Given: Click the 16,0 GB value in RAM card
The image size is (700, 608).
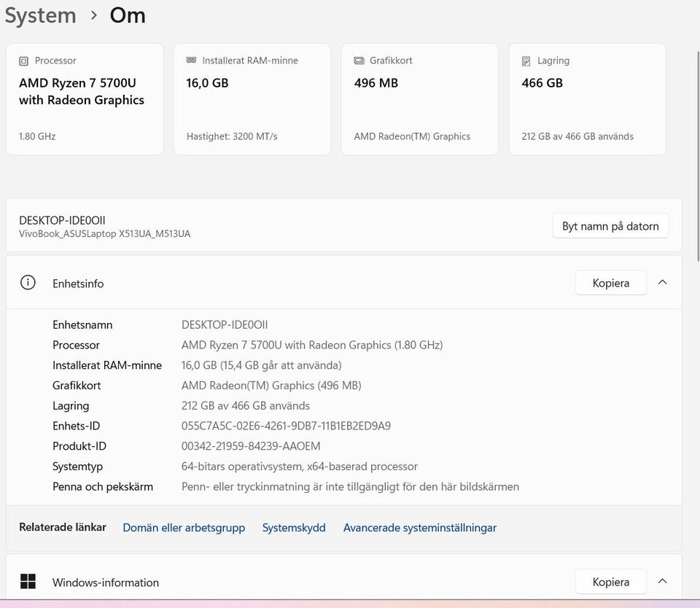Looking at the screenshot, I should click(x=207, y=83).
